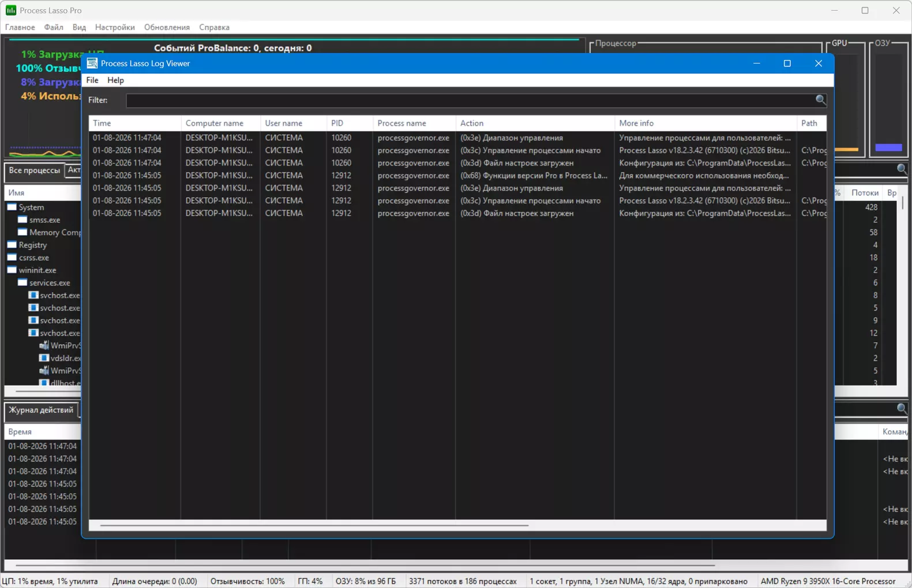Click the ГП: 4% status entry
The height and width of the screenshot is (588, 912).
(x=310, y=581)
